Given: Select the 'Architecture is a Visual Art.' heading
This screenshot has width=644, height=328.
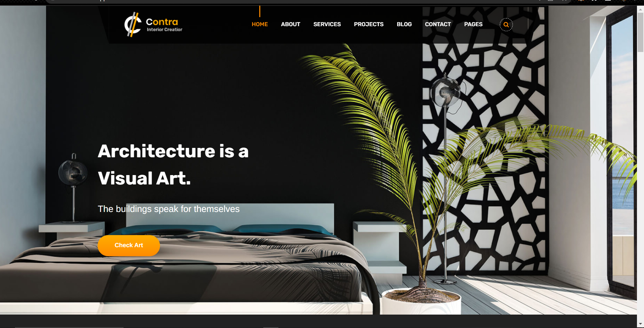Looking at the screenshot, I should [173, 164].
